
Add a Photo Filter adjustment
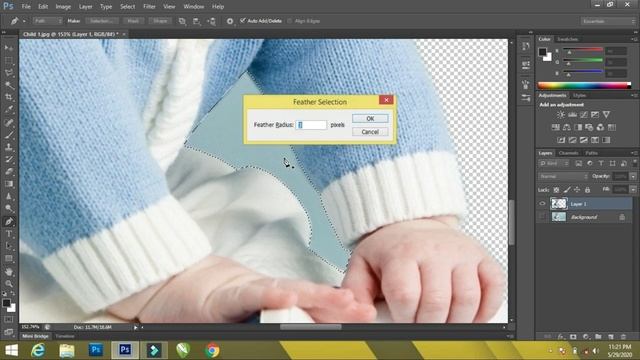589,127
